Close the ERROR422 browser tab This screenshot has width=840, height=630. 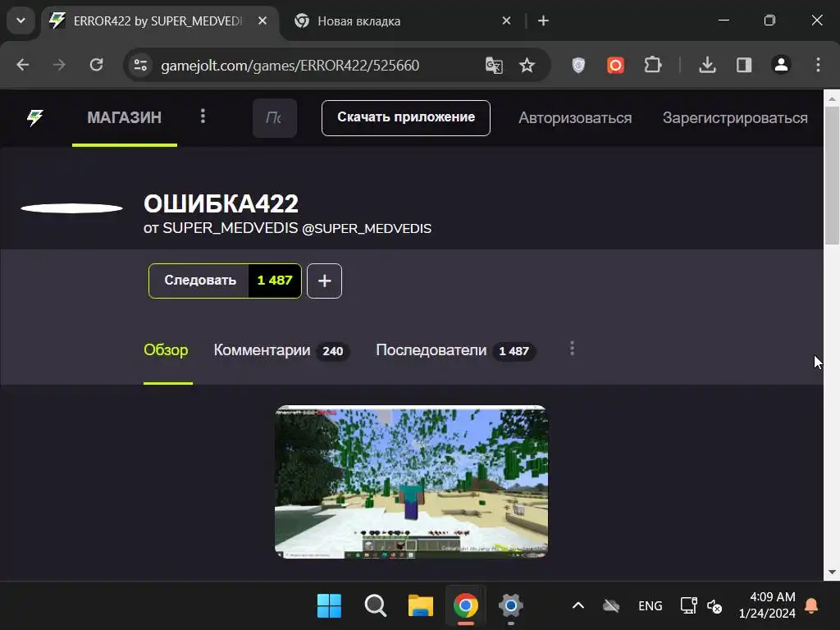coord(262,21)
